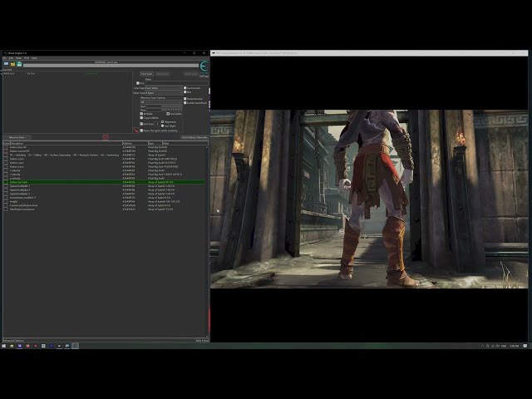The image size is (532, 399).
Task: Open the Scan Type dropdown
Action: (164, 88)
